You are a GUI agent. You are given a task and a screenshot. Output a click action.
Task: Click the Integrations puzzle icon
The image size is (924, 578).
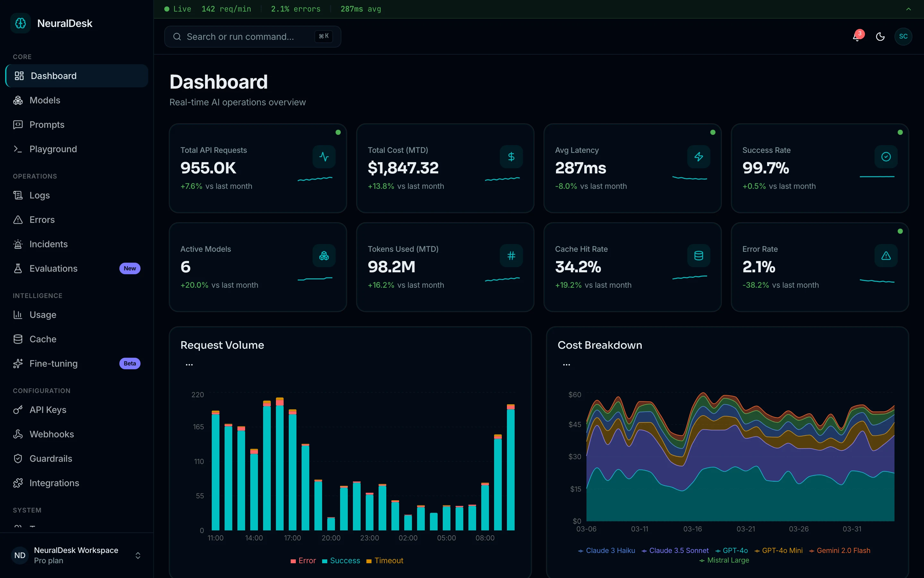[18, 483]
